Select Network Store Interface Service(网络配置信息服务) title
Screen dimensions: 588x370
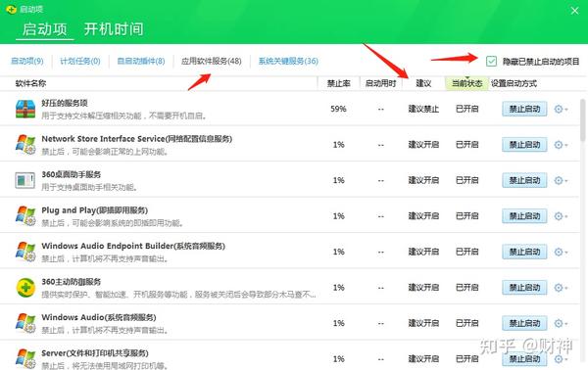137,139
